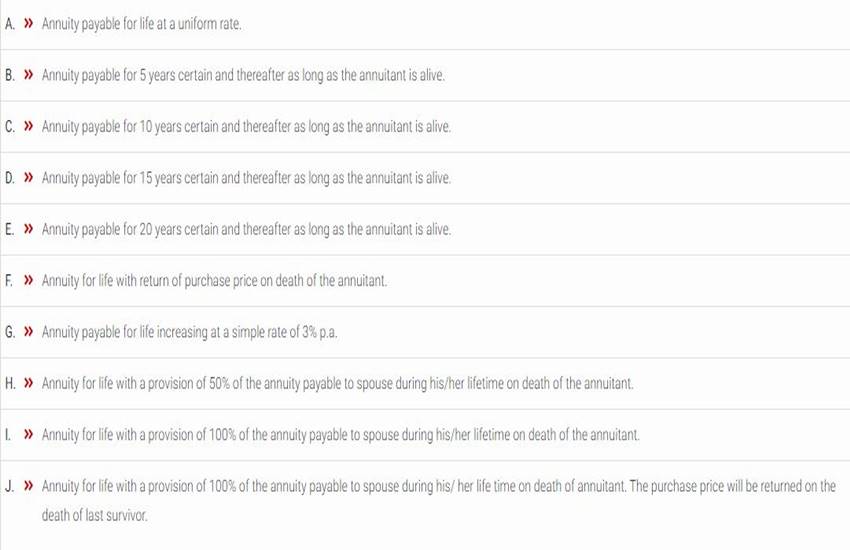Open annuity with return of purchase price
The width and height of the screenshot is (850, 550).
tap(214, 281)
